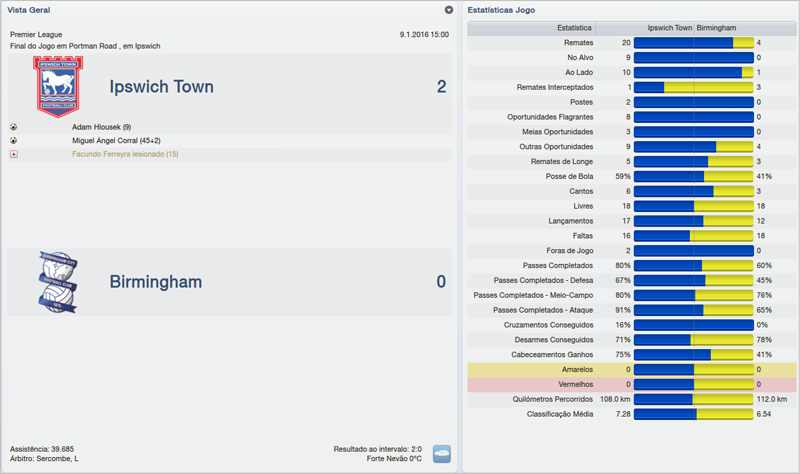The width and height of the screenshot is (800, 474).
Task: Click goal ball icon beside Miguel Angel Corral
Action: click(14, 141)
